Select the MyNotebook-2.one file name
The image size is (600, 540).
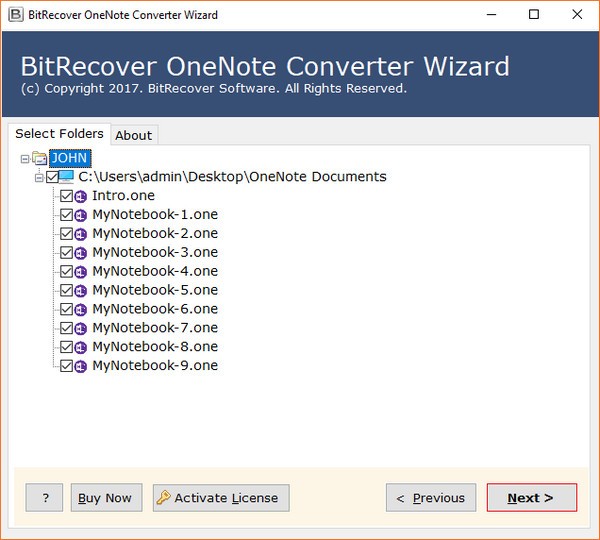(155, 233)
